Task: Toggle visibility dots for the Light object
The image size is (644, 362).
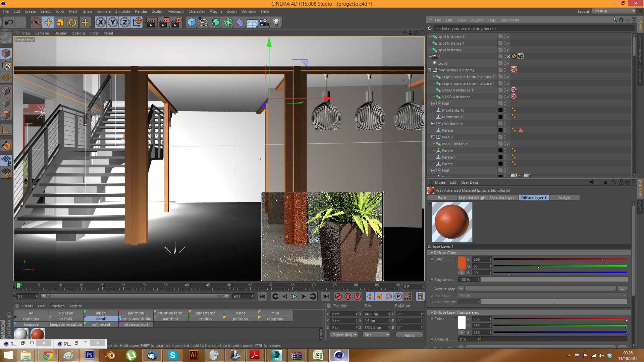Action: (505, 63)
